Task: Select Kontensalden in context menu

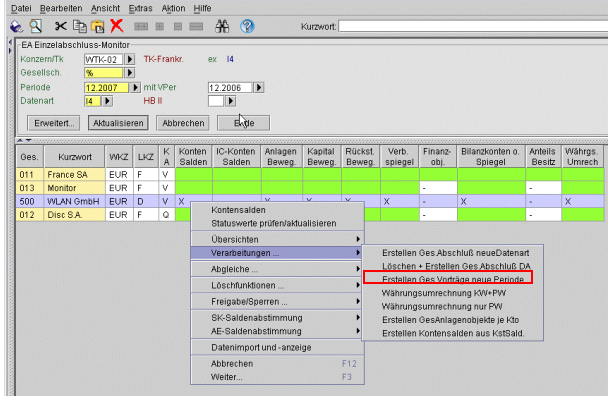Action: click(x=277, y=210)
